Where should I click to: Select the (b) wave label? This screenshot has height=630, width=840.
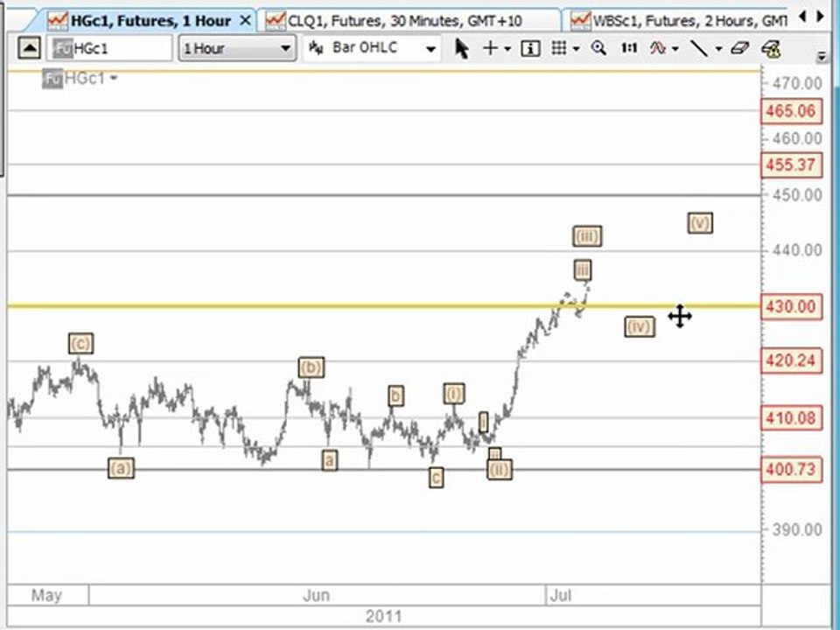point(311,367)
